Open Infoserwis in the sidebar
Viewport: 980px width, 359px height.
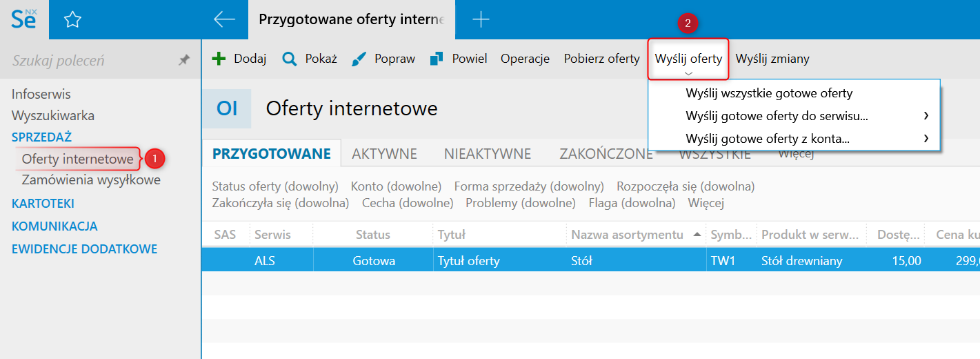click(x=41, y=94)
